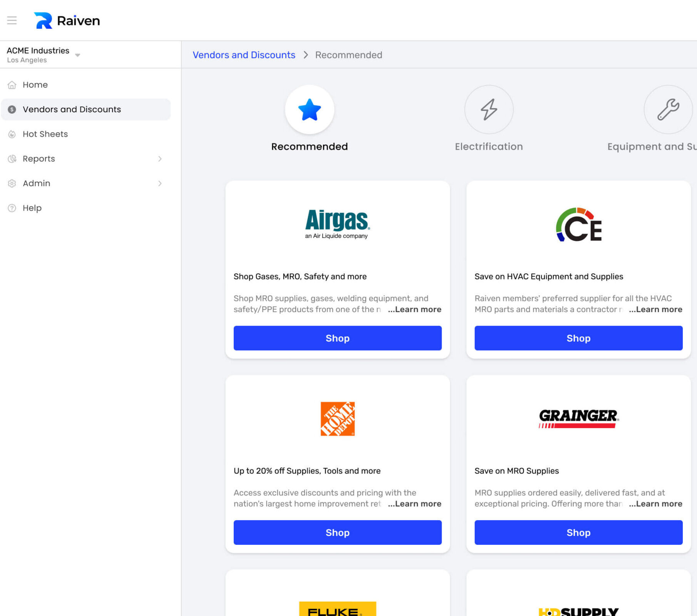Viewport: 697px width, 616px height.
Task: Click the Recommended breadcrumb text
Action: pos(348,55)
